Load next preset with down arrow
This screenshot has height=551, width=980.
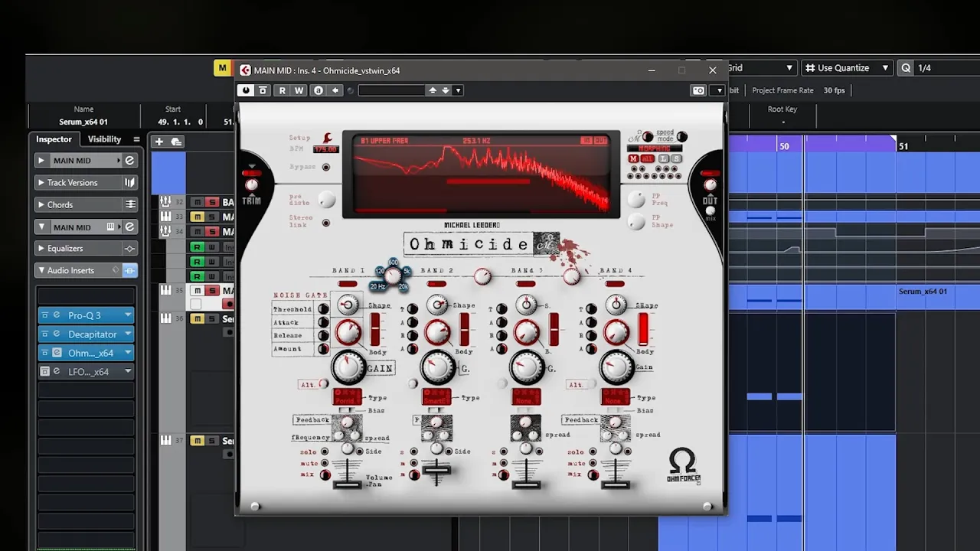[x=446, y=90]
